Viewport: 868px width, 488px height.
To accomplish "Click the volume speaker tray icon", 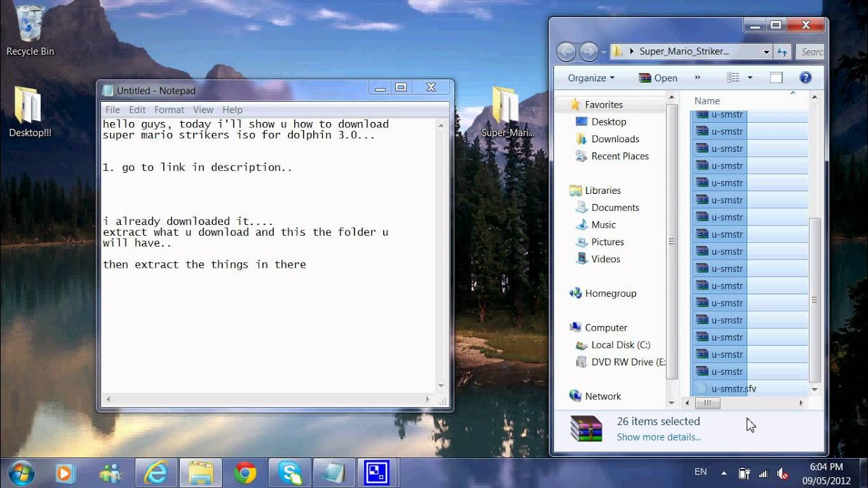I will click(x=782, y=473).
